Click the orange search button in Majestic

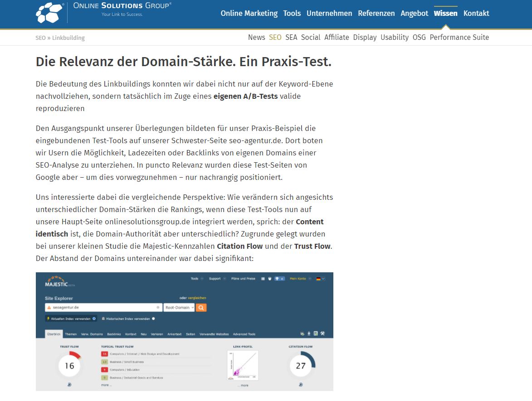[x=201, y=308]
